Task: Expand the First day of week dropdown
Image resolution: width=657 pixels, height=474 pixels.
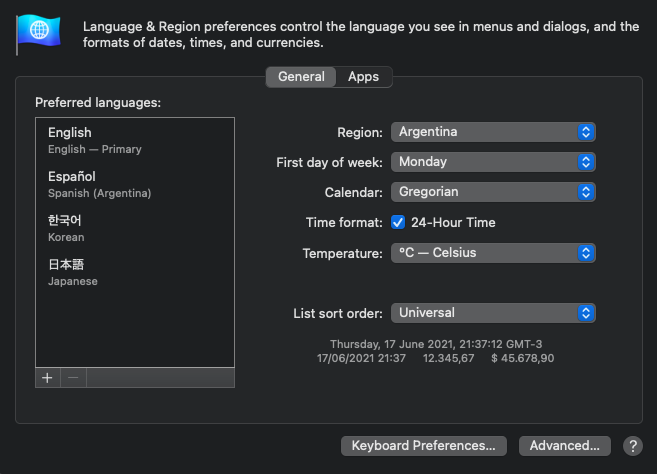Action: pyautogui.click(x=493, y=162)
